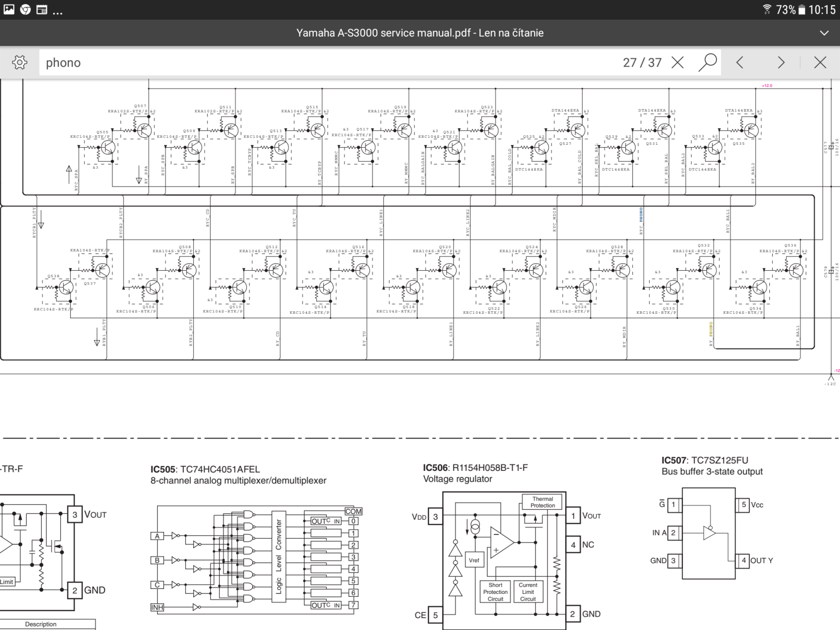Select the blue highlighted PHONO label
This screenshot has width=840, height=630.
tap(641, 214)
